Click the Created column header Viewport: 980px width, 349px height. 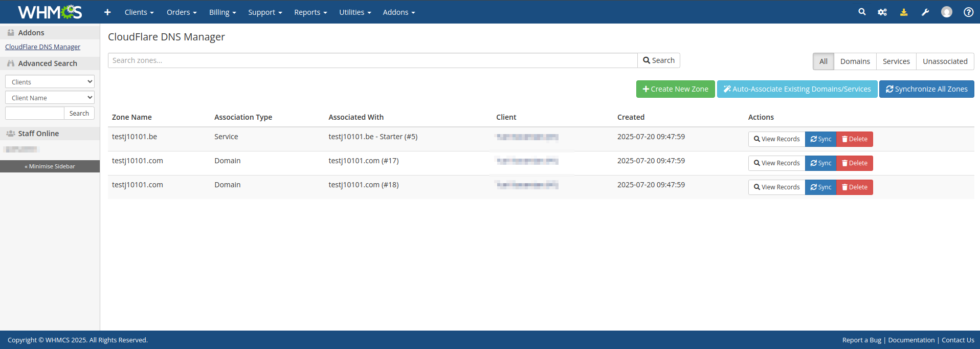(x=631, y=117)
